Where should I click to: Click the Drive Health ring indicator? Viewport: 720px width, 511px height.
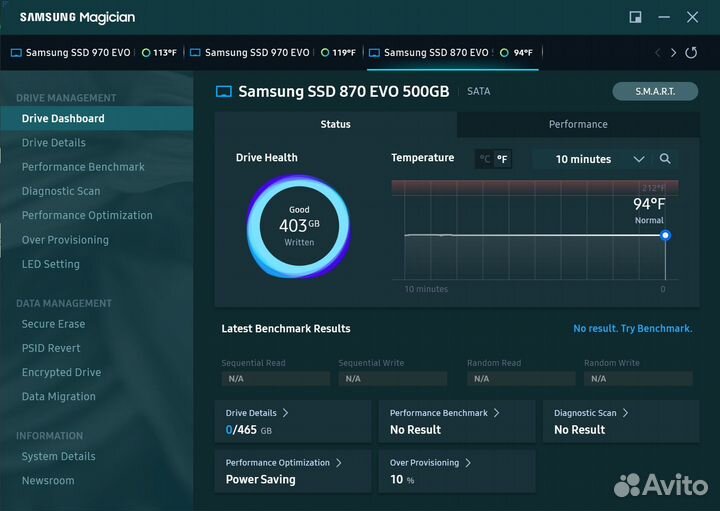[299, 226]
